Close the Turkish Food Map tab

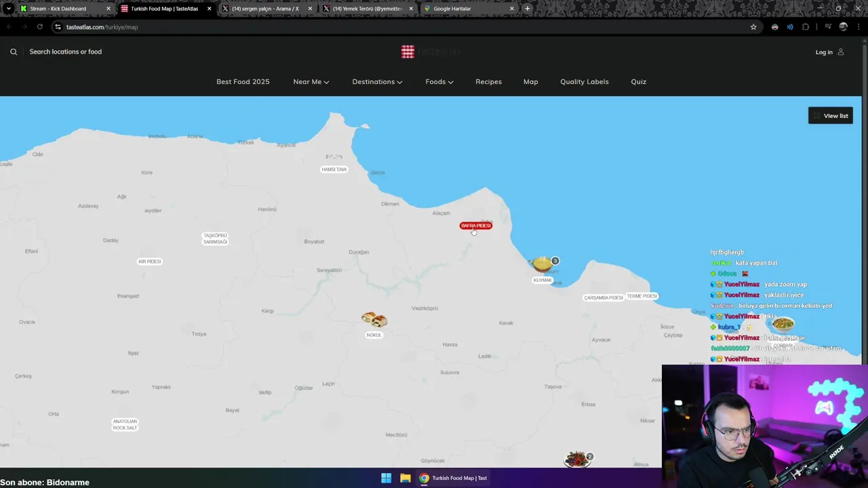tap(209, 9)
